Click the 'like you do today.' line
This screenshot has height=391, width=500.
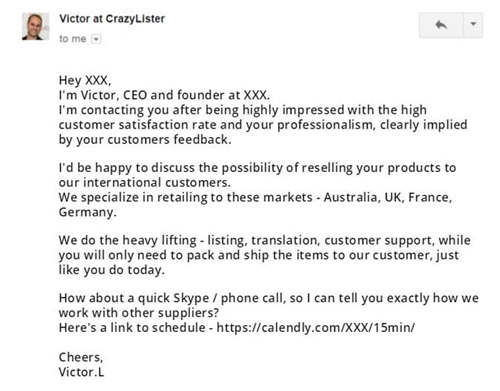point(112,270)
